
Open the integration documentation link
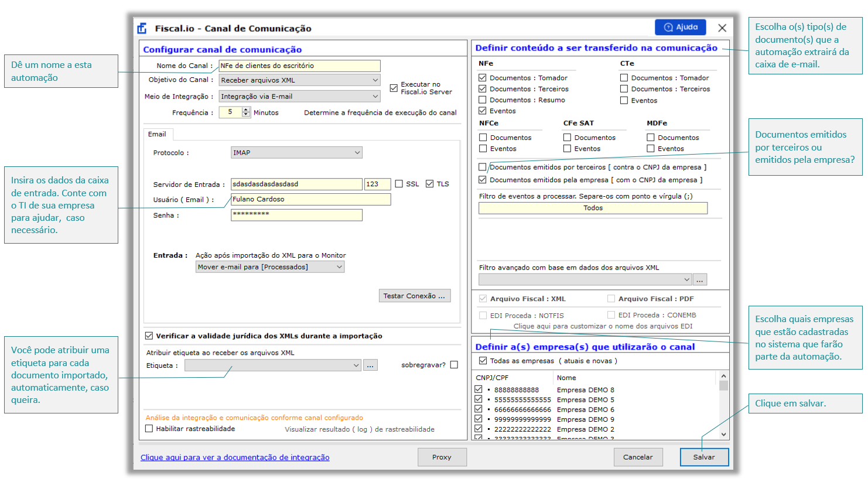pos(235,457)
